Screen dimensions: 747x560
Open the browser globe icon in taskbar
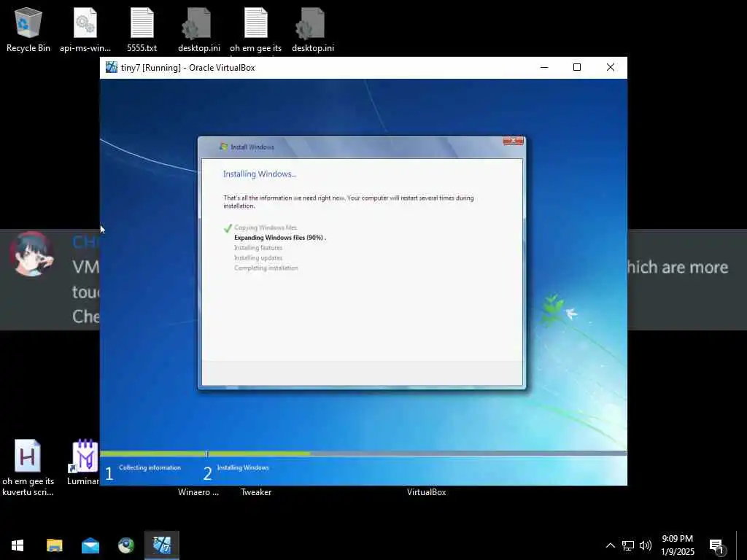coord(126,545)
